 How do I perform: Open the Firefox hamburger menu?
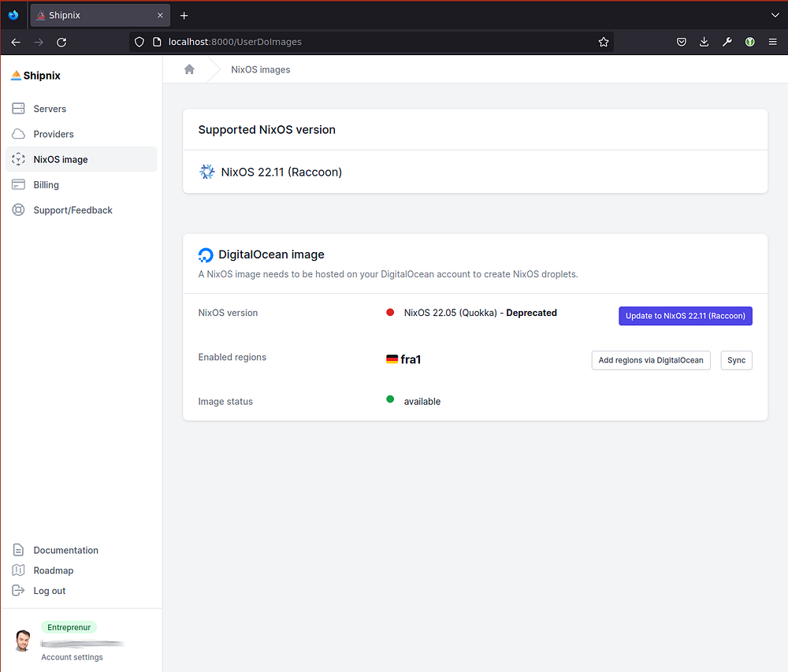(x=773, y=43)
